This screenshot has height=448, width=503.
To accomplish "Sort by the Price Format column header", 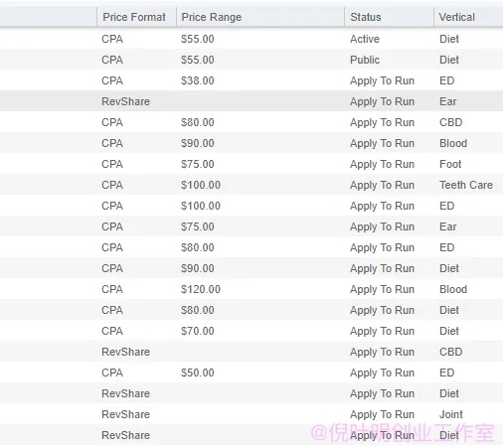I will 136,17.
